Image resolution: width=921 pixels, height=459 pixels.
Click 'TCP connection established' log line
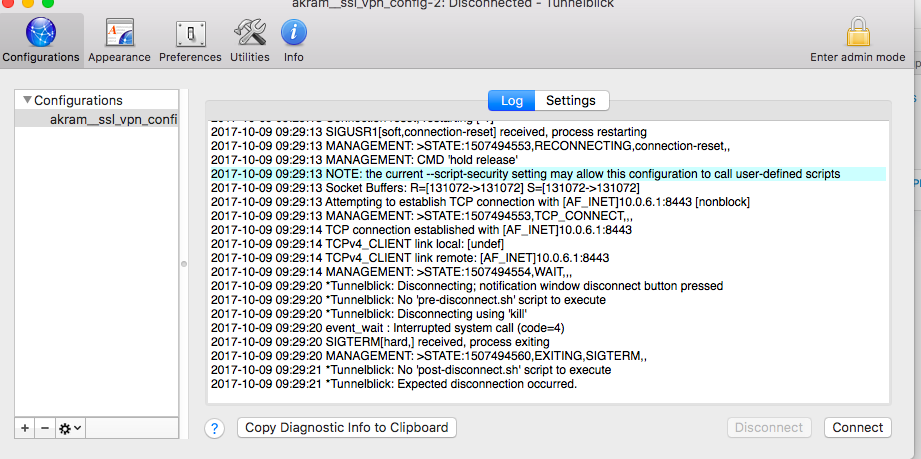click(421, 230)
